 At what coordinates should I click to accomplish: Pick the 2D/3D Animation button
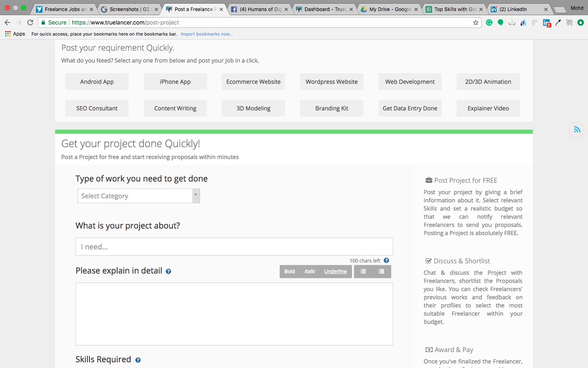click(488, 82)
